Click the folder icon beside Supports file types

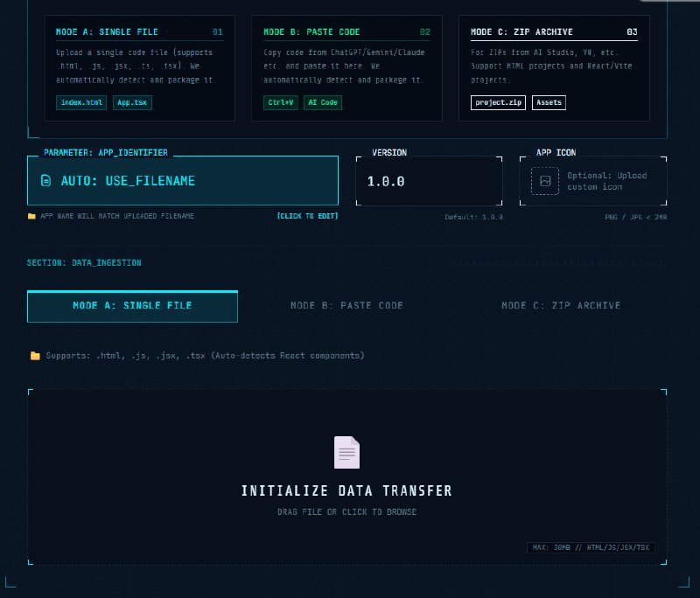pyautogui.click(x=35, y=356)
